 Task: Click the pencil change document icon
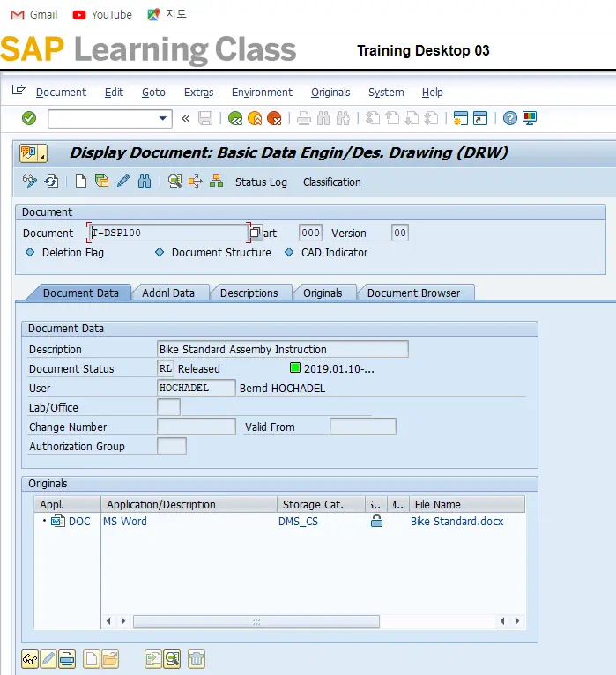(123, 182)
